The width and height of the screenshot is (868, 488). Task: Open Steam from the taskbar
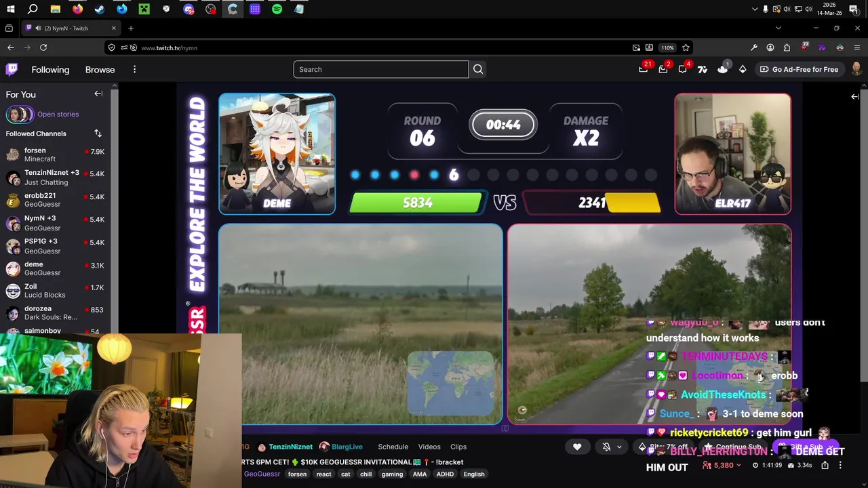tap(100, 9)
